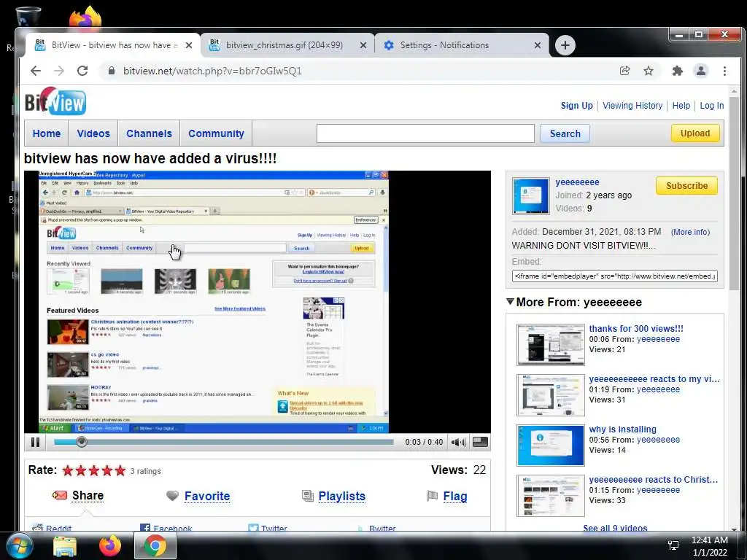Pause the video player
This screenshot has height=560, width=747.
pos(35,442)
